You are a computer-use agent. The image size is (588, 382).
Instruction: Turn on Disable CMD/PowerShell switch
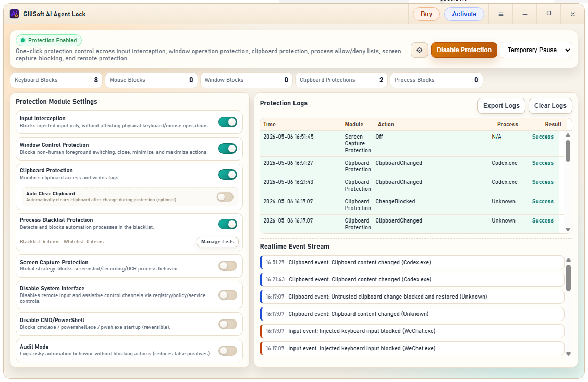(x=228, y=324)
